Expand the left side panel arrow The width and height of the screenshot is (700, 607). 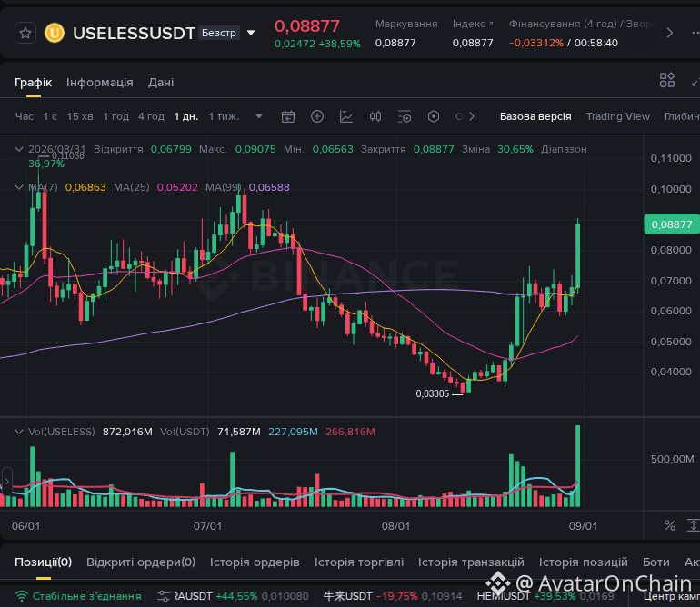[x=6, y=482]
